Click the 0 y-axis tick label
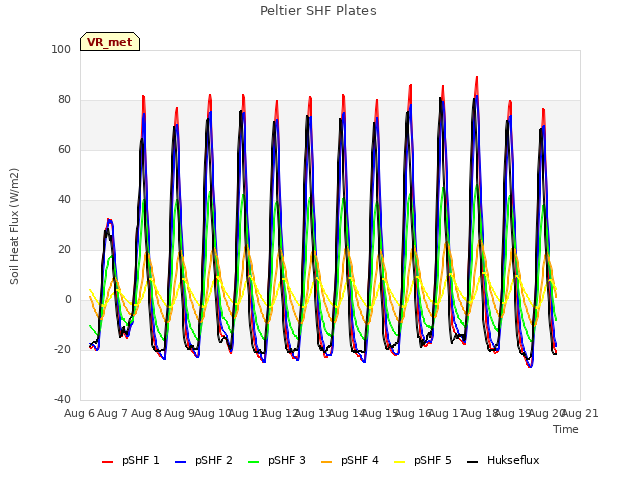This screenshot has width=640, height=480. click(x=68, y=300)
